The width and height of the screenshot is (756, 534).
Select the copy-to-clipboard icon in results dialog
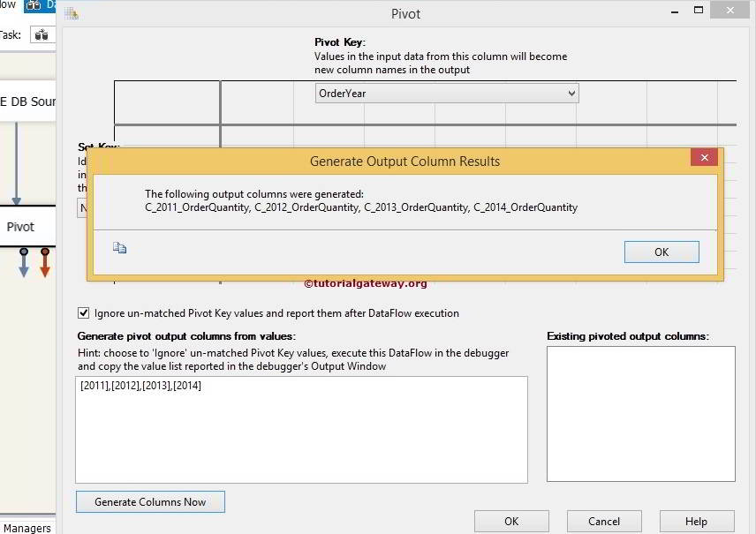tap(120, 248)
